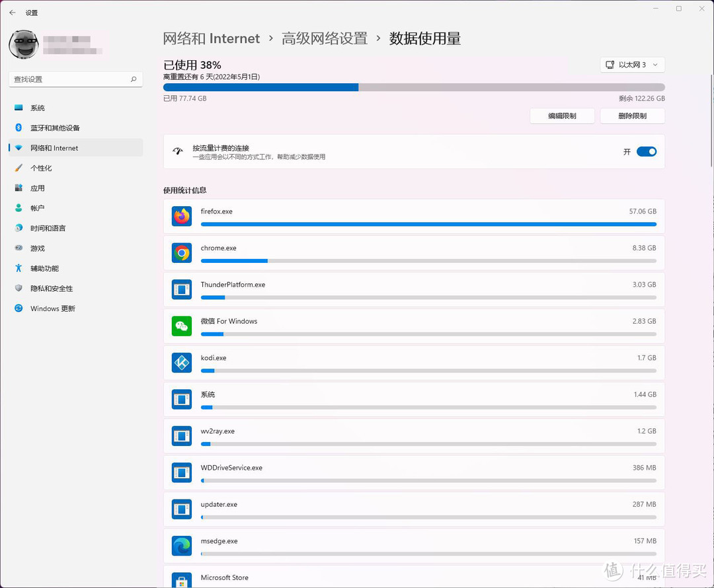The width and height of the screenshot is (714, 588).
Task: Click inside the 查找设置 search field
Action: (75, 79)
